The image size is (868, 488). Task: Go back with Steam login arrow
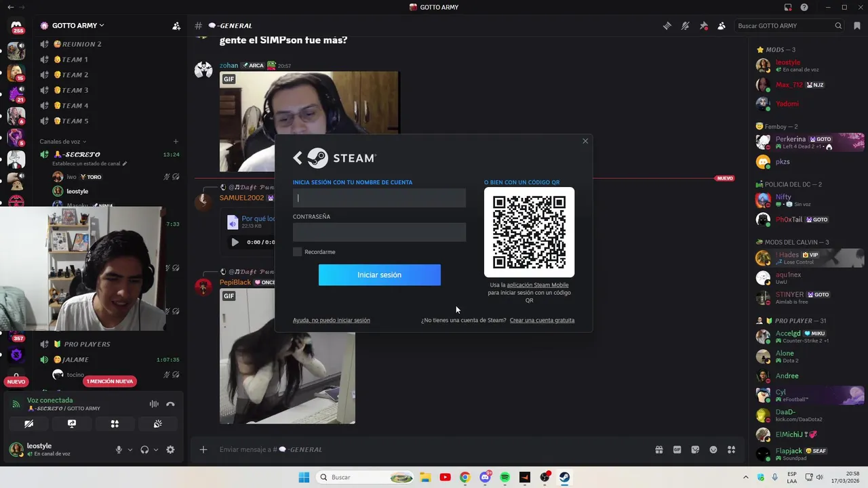[297, 158]
